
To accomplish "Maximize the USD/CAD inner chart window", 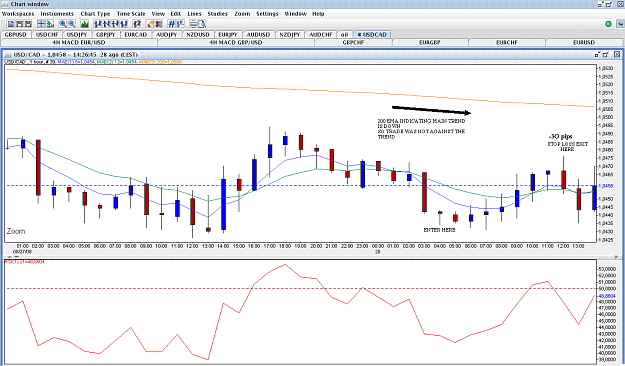I will (606, 54).
